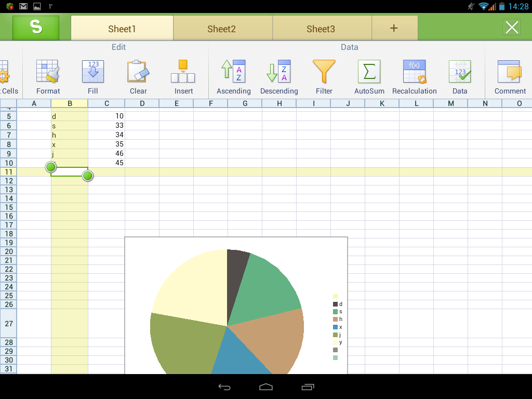Select the Insert cells icon
Screen dimensions: 532x399
[x=183, y=72]
